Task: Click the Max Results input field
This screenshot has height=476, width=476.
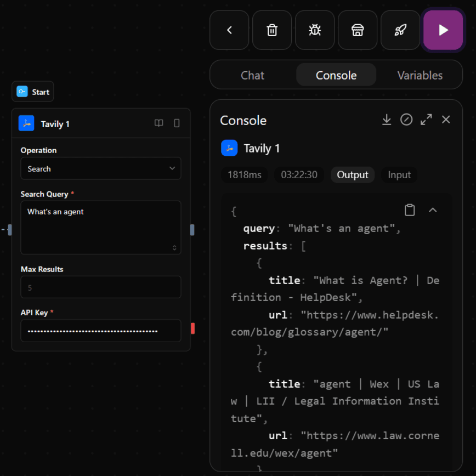Action: click(101, 287)
